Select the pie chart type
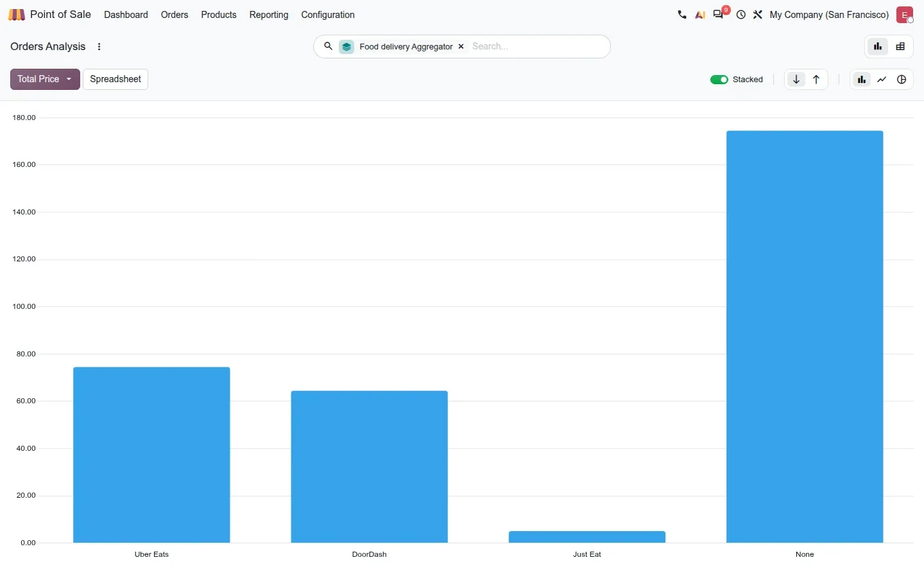924x578 pixels. tap(902, 80)
